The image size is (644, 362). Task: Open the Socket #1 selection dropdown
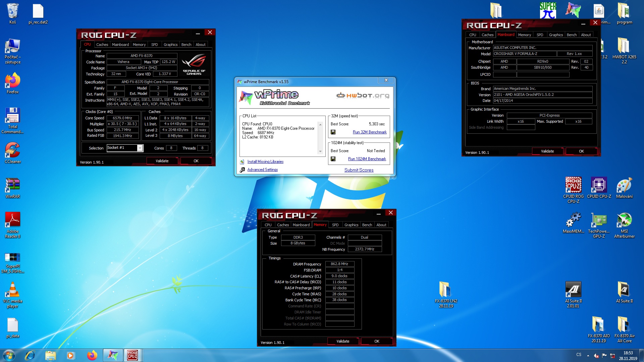click(x=140, y=148)
